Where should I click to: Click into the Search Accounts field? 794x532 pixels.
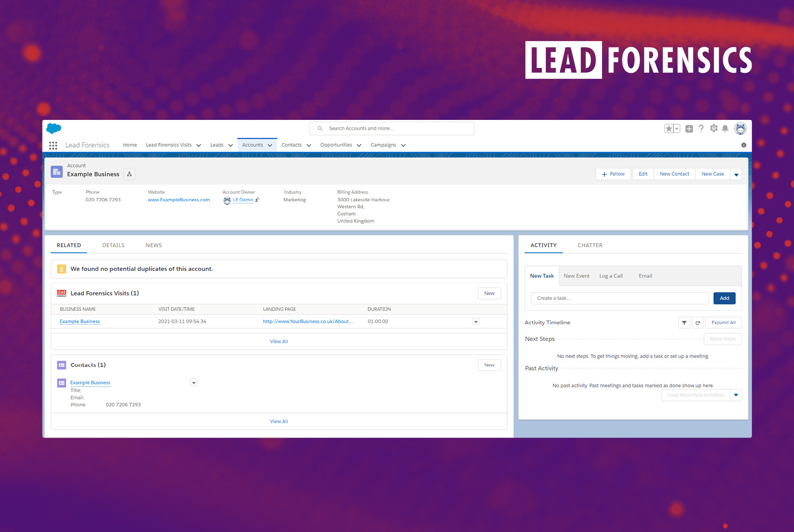(392, 129)
